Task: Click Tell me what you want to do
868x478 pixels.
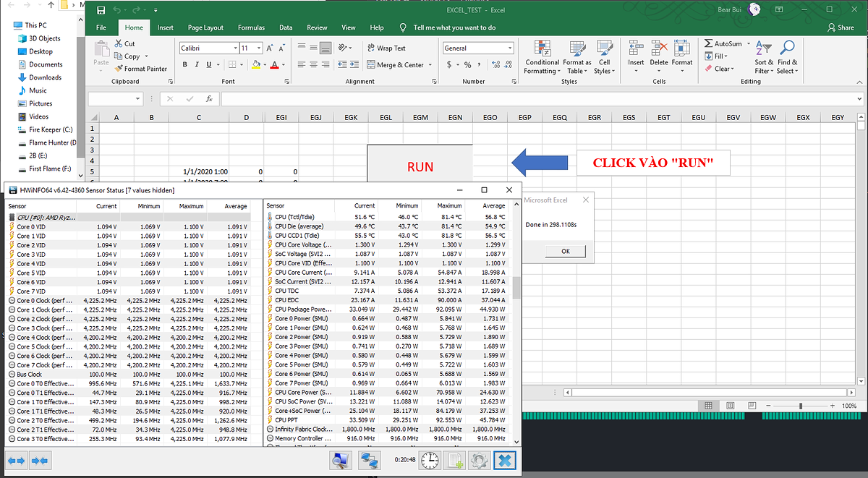Action: tap(454, 27)
